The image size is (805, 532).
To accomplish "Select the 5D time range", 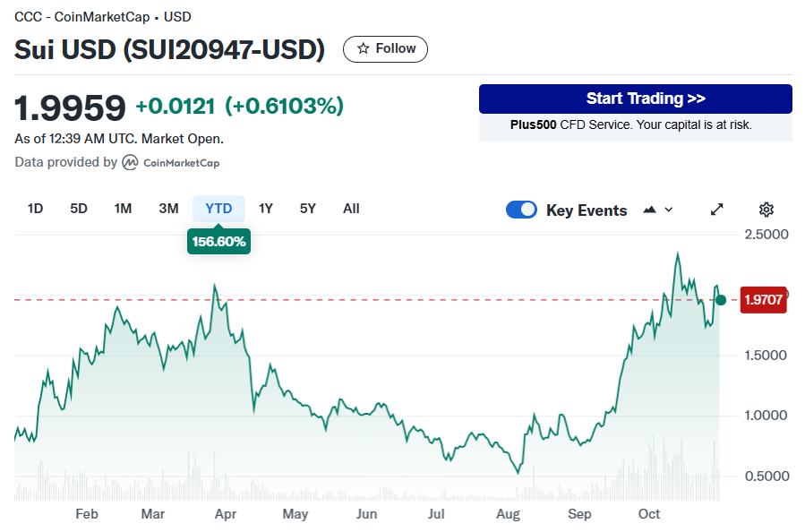I will click(x=79, y=209).
